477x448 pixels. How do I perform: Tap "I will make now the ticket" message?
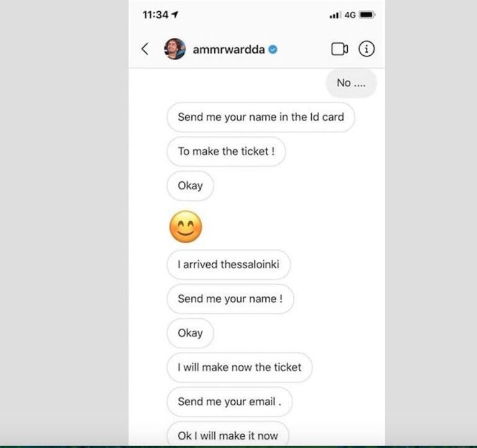pyautogui.click(x=239, y=367)
